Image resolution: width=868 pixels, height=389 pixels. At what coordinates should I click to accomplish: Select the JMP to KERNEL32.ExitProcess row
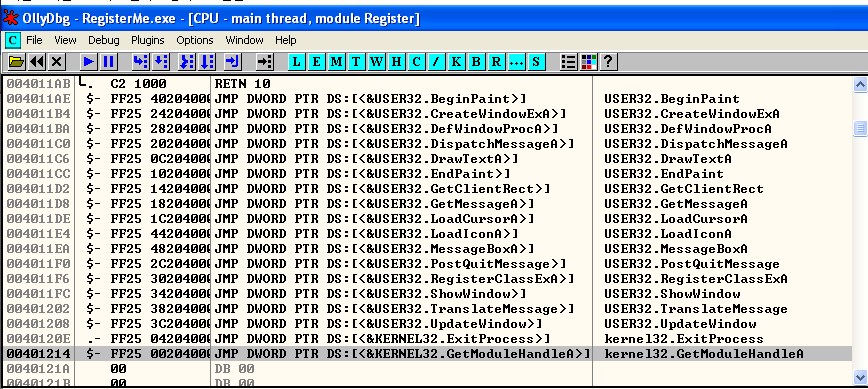[427, 338]
